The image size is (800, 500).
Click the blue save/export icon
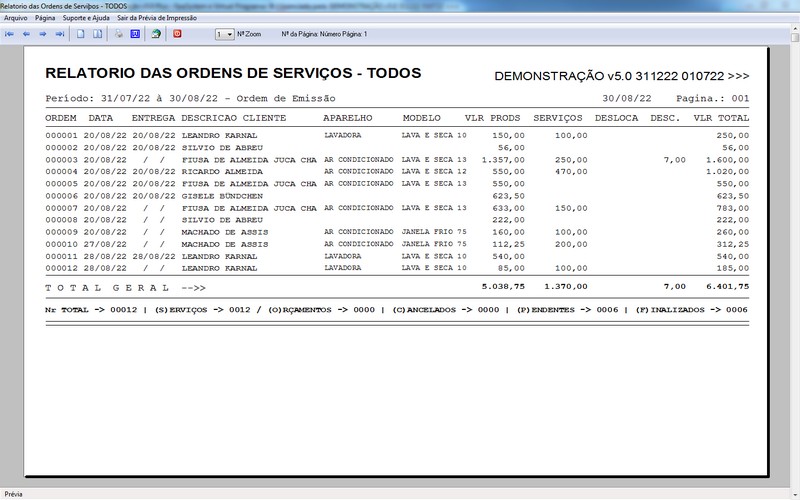[x=135, y=34]
